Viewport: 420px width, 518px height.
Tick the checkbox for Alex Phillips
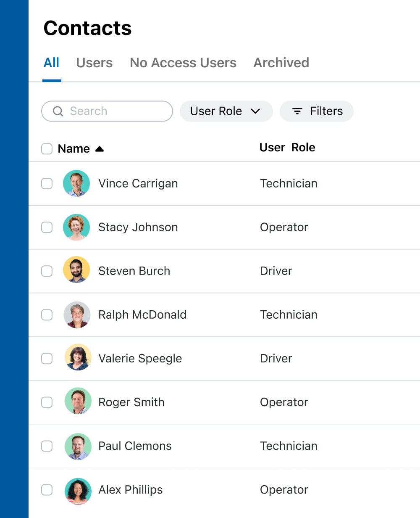(47, 489)
